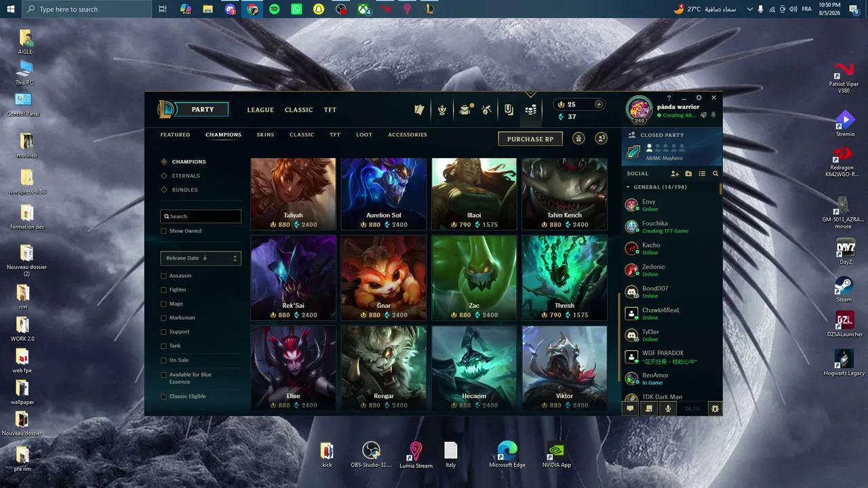Toggle the voice microphone icon at bottom
Screen dimensions: 868x488
[x=668, y=409]
